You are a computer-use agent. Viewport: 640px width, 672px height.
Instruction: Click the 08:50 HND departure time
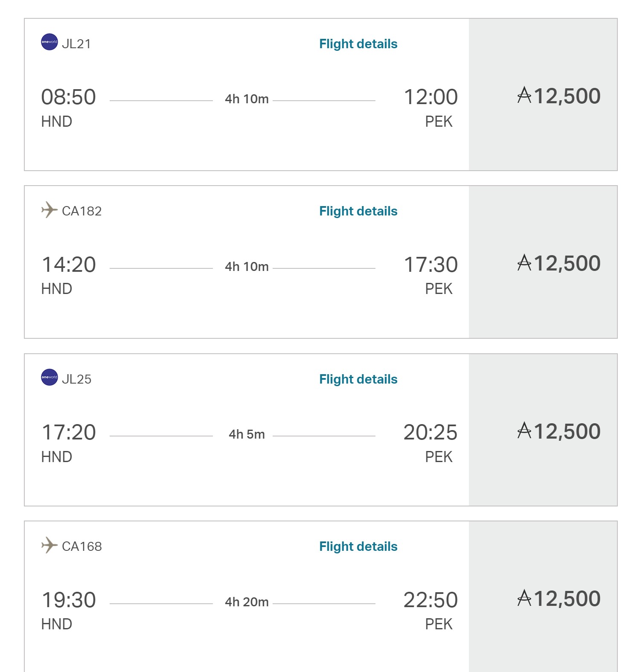pos(69,97)
